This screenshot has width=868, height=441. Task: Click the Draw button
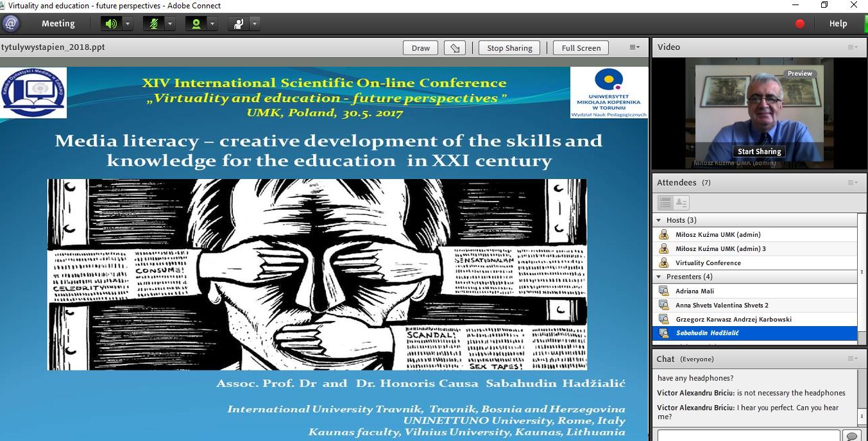tap(421, 48)
